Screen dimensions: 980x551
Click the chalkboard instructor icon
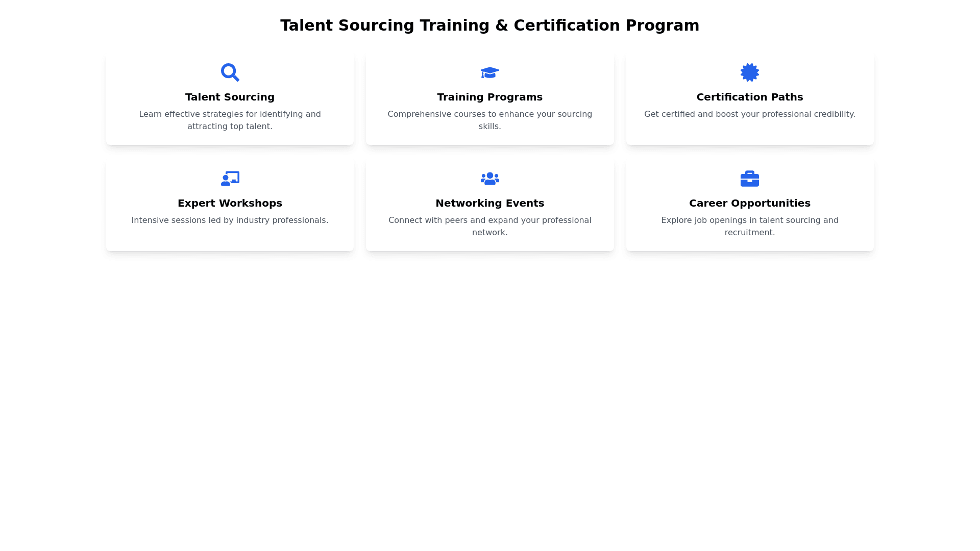(230, 179)
